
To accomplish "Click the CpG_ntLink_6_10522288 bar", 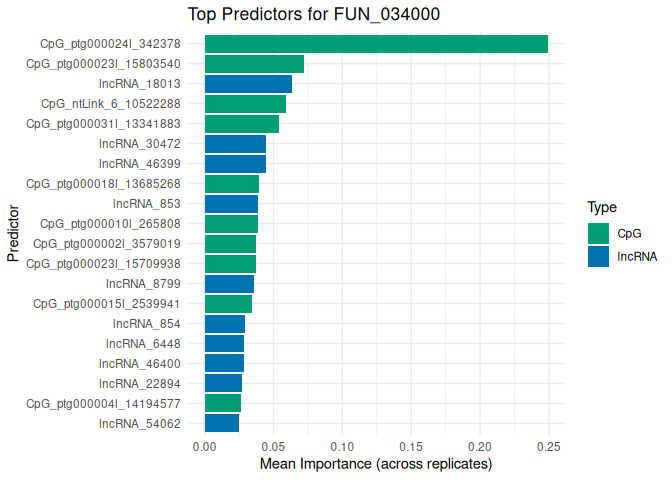I will point(245,104).
